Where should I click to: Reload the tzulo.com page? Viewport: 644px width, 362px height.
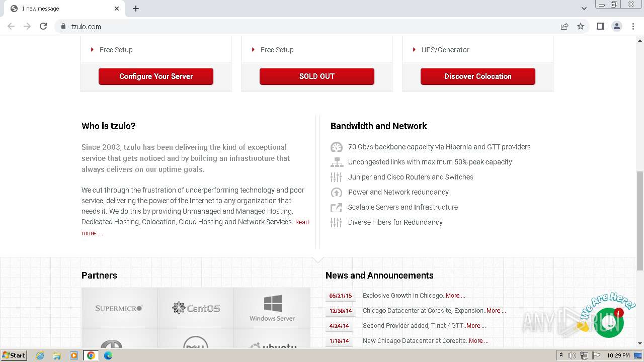43,26
